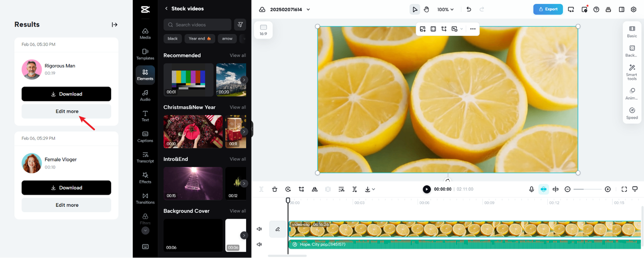View all Background Cover videos
This screenshot has height=258, width=644.
coord(238,211)
